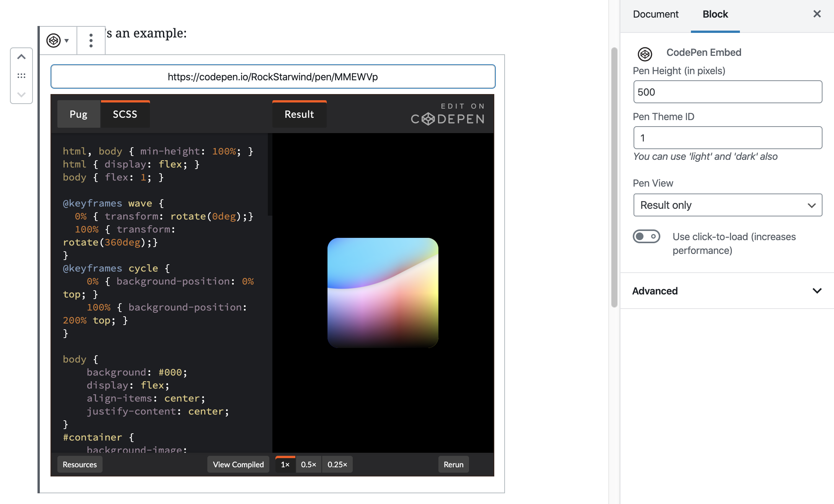Show the Pug code tab
The height and width of the screenshot is (504, 834).
pyautogui.click(x=78, y=114)
